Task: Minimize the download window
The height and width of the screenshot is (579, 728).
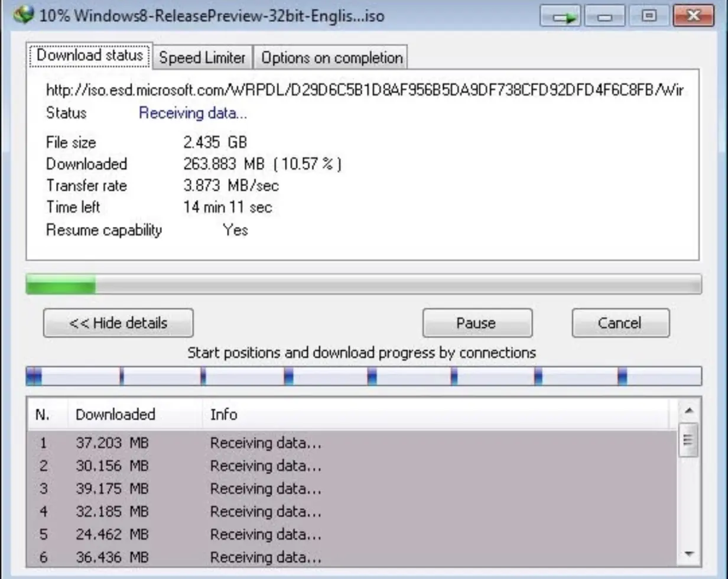Action: click(604, 16)
